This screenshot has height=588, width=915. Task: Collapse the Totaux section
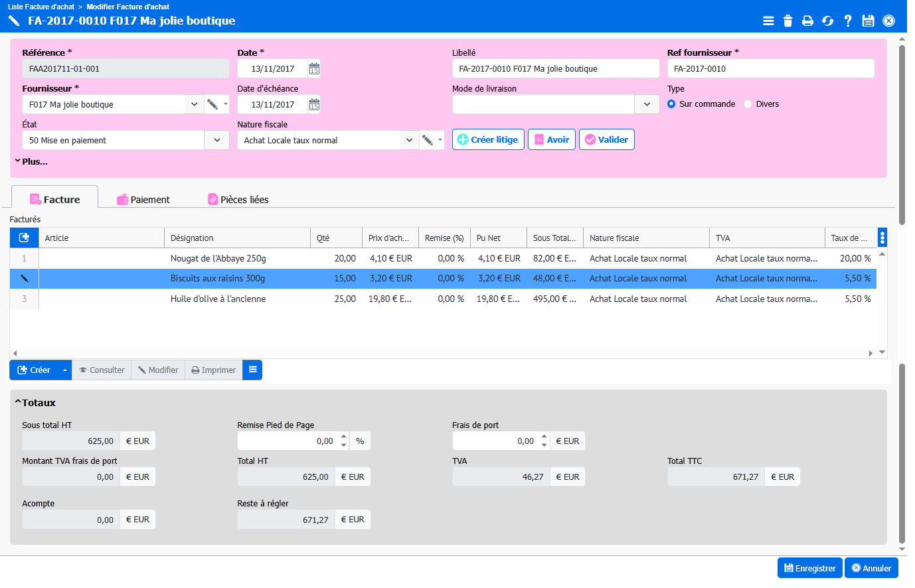point(35,403)
